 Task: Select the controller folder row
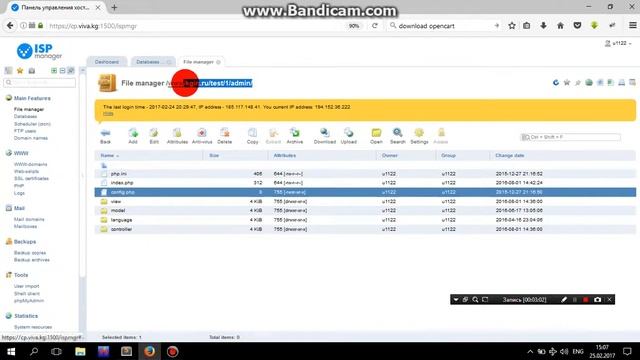(365, 229)
